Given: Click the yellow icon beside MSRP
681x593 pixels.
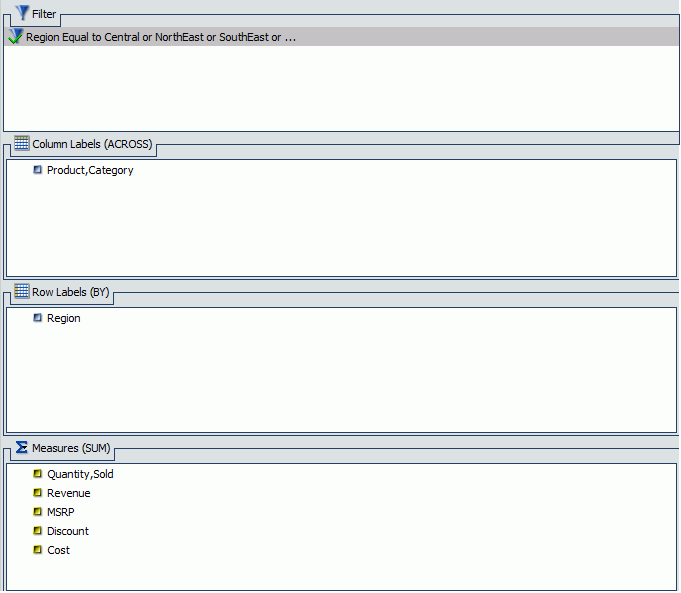Looking at the screenshot, I should [x=38, y=511].
